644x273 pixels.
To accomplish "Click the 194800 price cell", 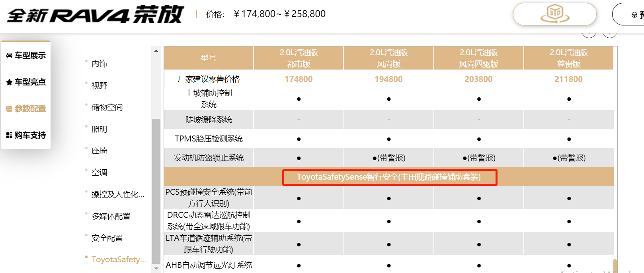I will pyautogui.click(x=388, y=79).
